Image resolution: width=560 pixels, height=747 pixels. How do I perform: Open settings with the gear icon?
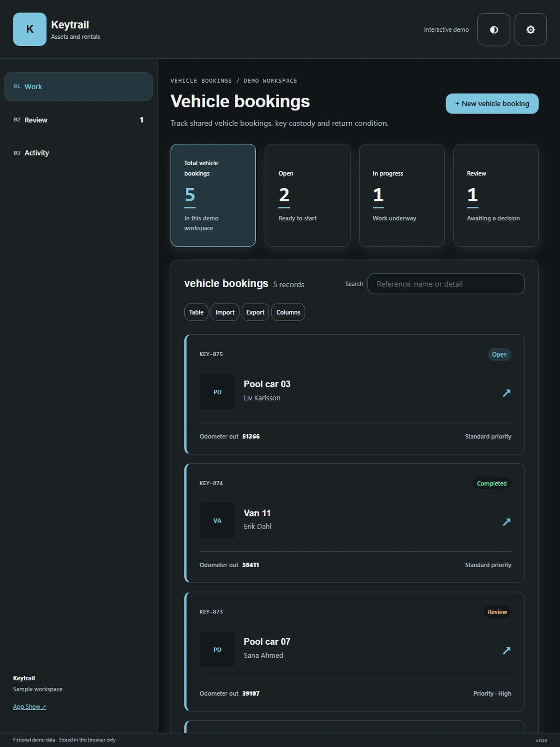click(531, 29)
